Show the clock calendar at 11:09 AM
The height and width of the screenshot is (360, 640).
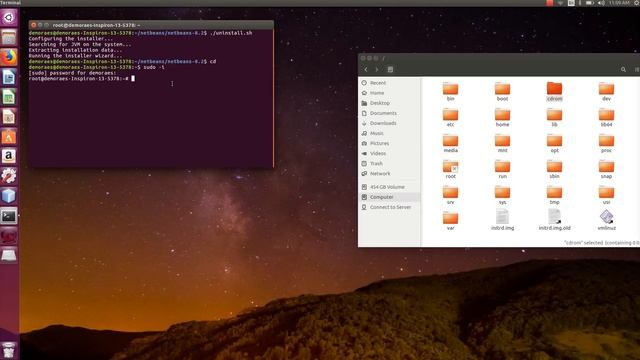coord(619,3)
